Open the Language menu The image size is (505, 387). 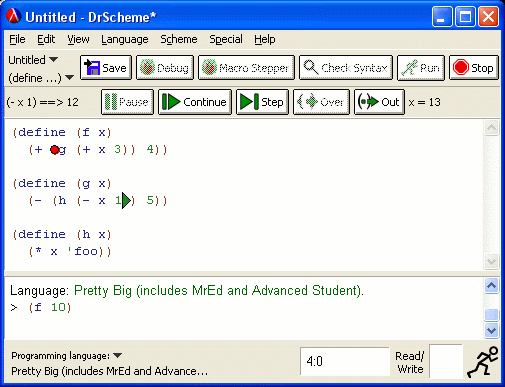[125, 39]
